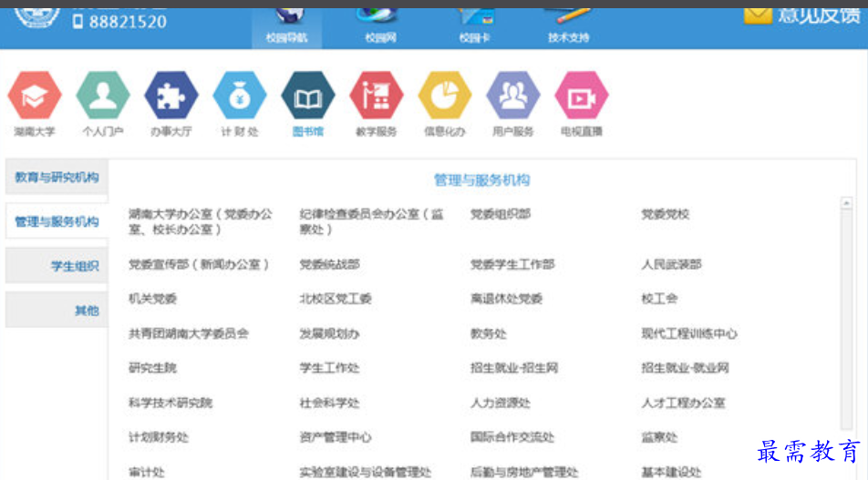Open the 北校区党工委 link

tap(336, 299)
